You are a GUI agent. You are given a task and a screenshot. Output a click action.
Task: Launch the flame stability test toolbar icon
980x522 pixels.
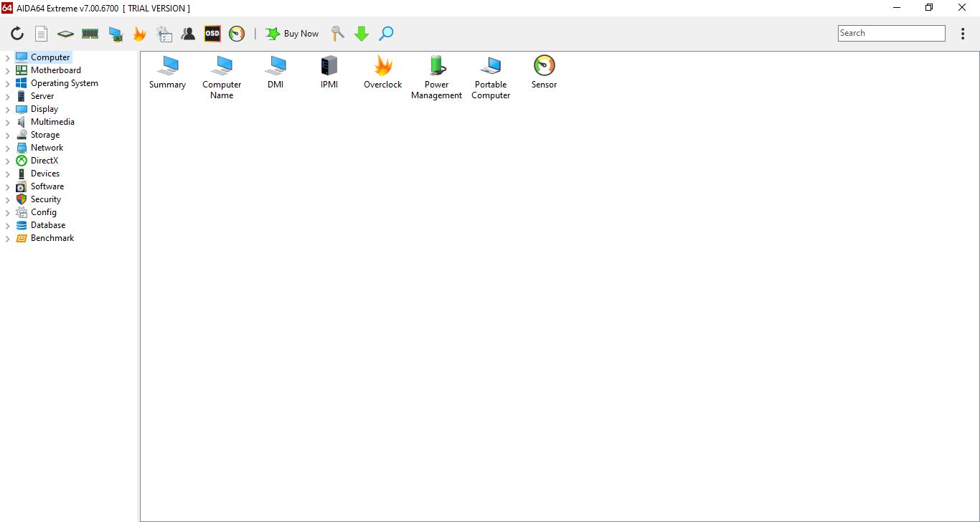click(x=139, y=34)
